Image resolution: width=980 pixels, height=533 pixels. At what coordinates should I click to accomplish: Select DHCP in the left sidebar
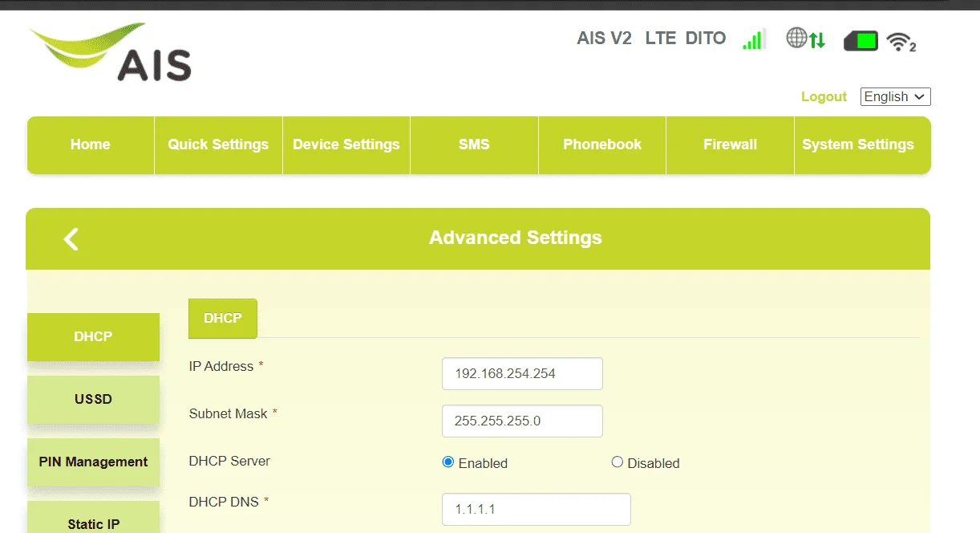tap(93, 337)
